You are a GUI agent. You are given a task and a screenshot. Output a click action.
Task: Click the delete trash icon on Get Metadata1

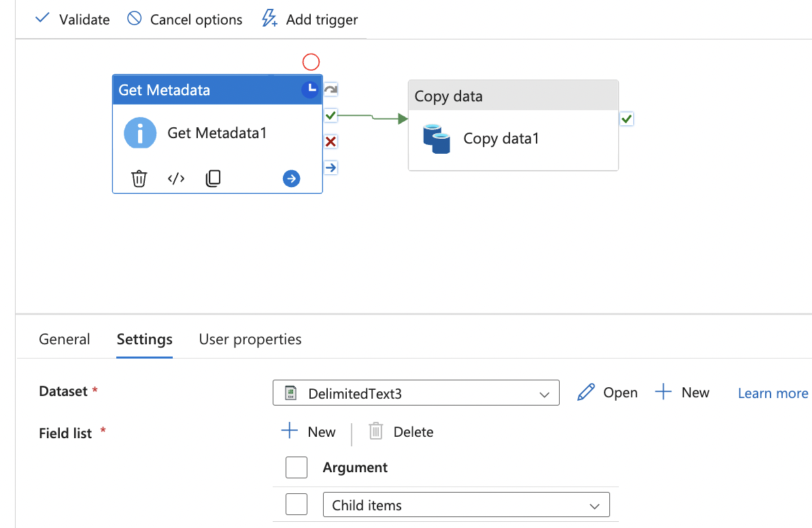139,178
